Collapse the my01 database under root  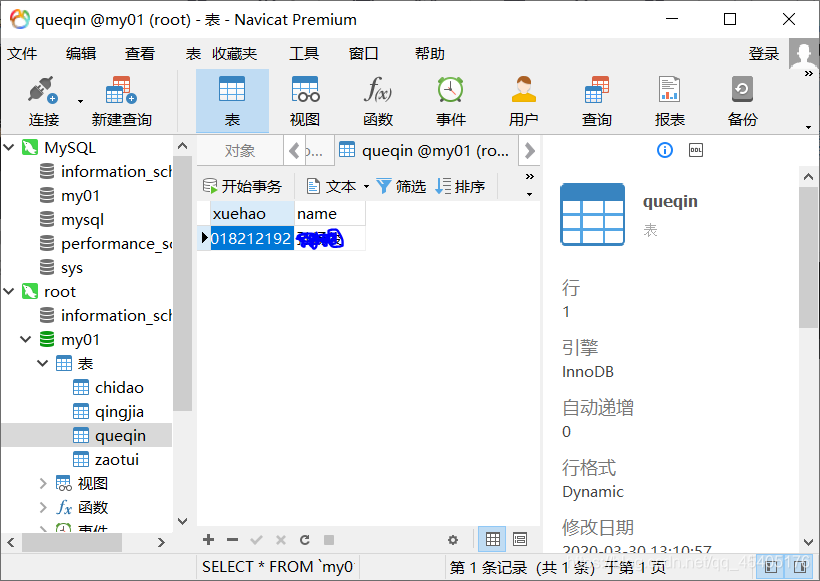click(26, 339)
